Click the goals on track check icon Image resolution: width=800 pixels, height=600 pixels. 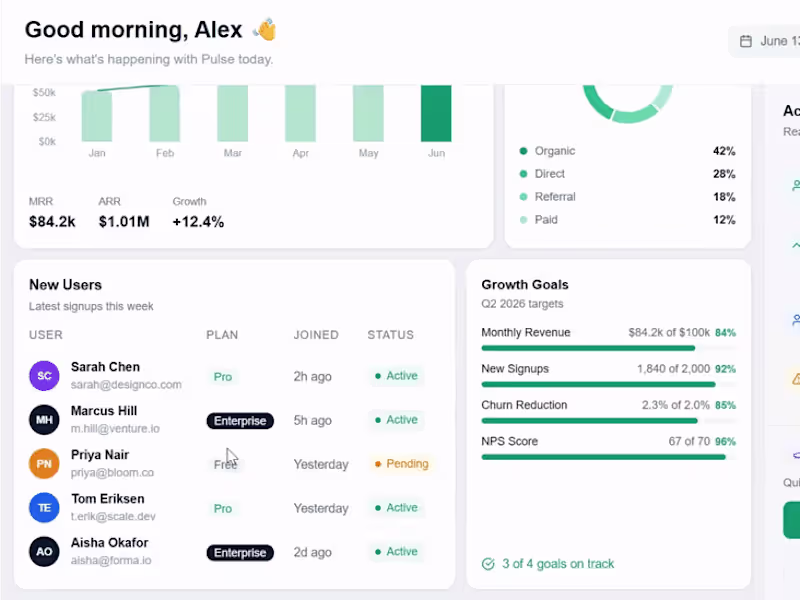pyautogui.click(x=488, y=564)
